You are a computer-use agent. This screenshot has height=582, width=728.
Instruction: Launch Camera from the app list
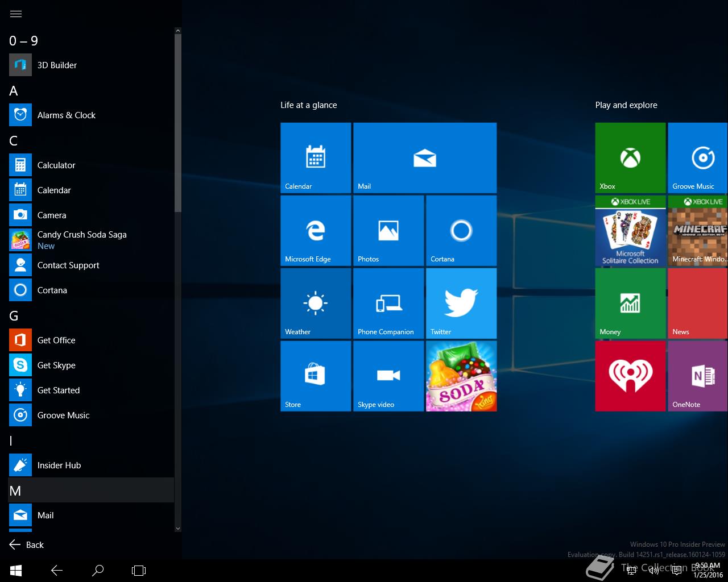click(91, 215)
